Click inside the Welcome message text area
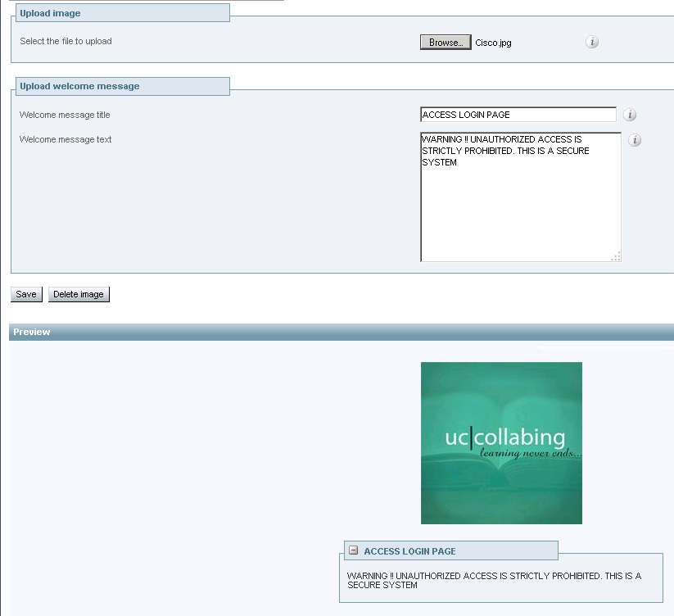This screenshot has height=616, width=674. [x=521, y=197]
